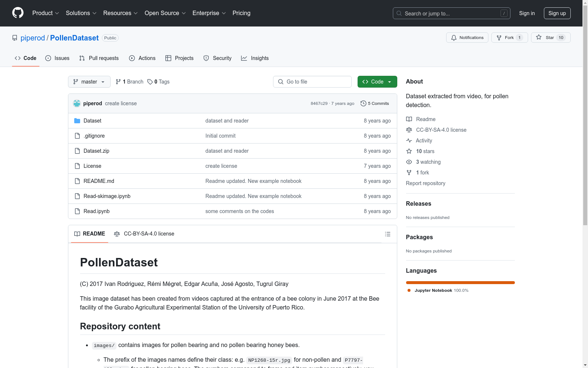The width and height of the screenshot is (588, 368).
Task: Click the file icon beside License
Action: click(77, 166)
